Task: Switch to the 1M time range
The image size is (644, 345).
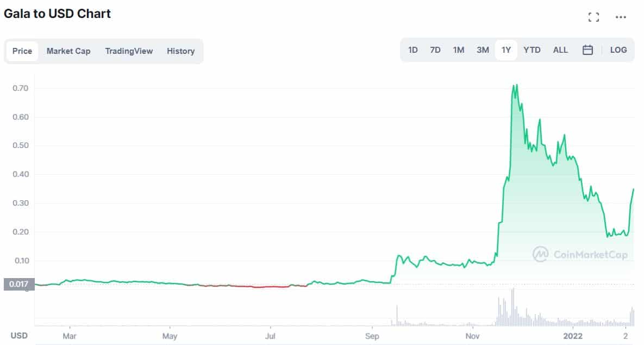Action: pyautogui.click(x=458, y=50)
